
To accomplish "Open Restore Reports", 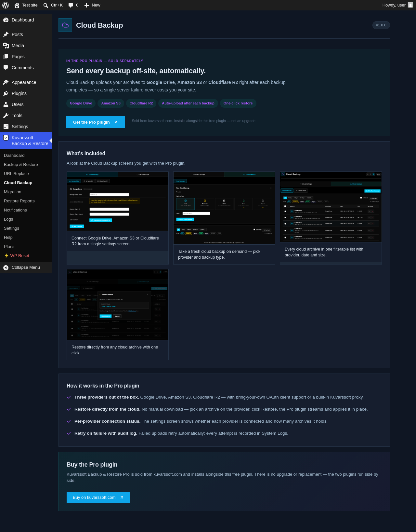I will [19, 201].
